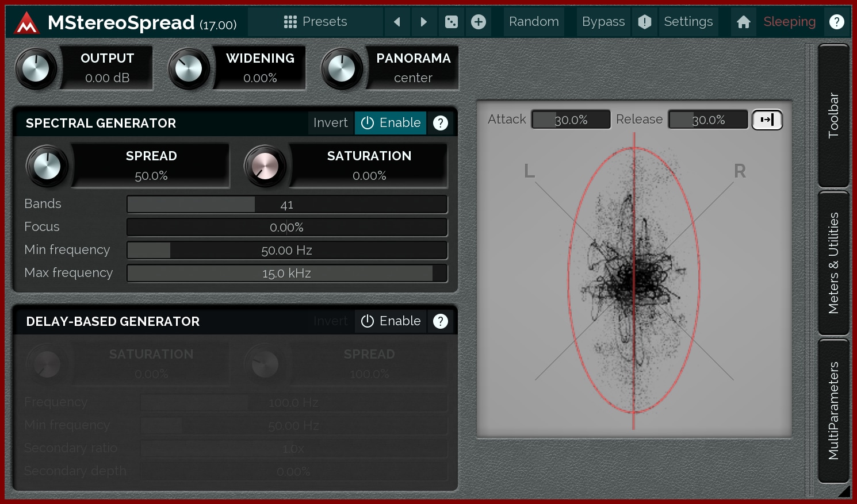
Task: Expand the Meters & Utilities panel
Action: click(833, 263)
